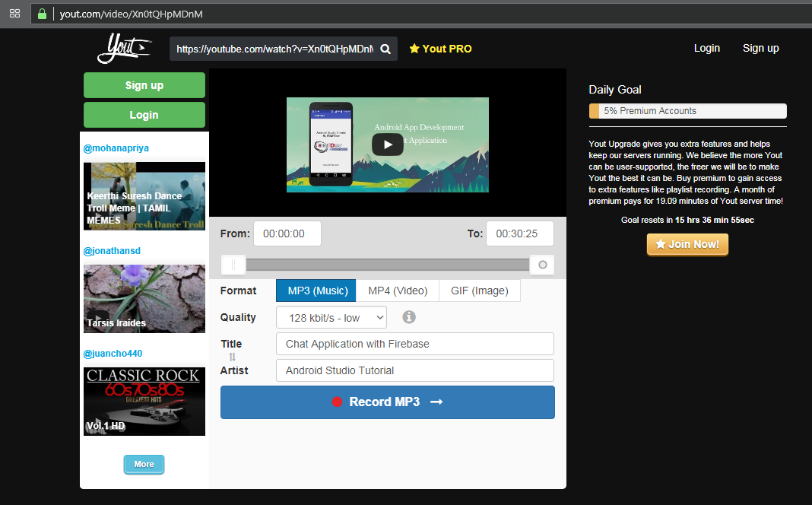
Task: Click the Join Now! button
Action: tap(687, 244)
